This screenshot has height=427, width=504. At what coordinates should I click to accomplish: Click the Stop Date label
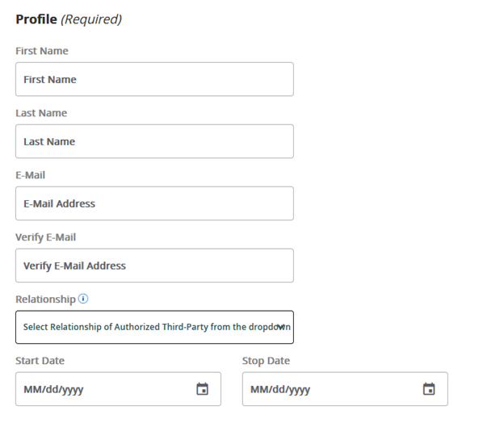[266, 361]
